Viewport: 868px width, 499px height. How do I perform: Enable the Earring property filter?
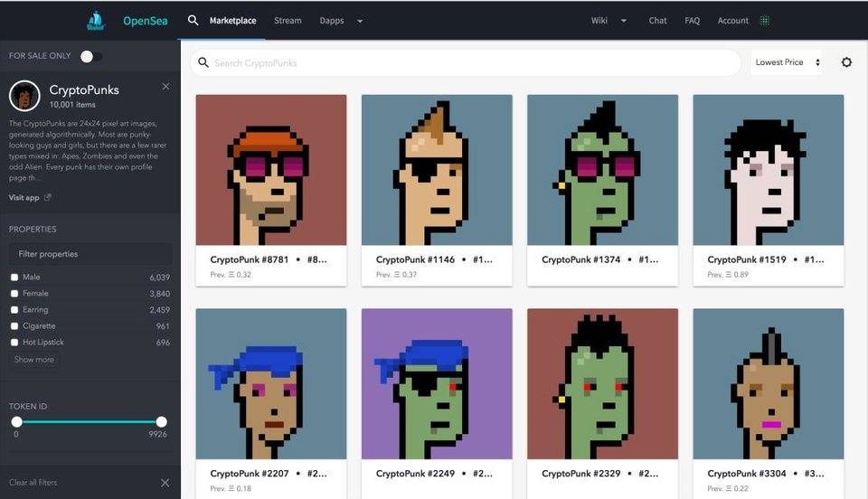tap(14, 310)
